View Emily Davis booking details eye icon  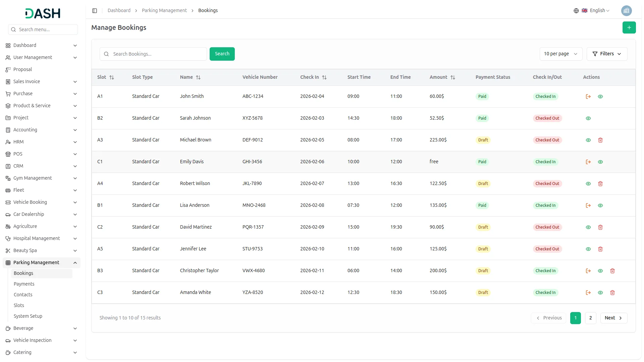pos(600,162)
